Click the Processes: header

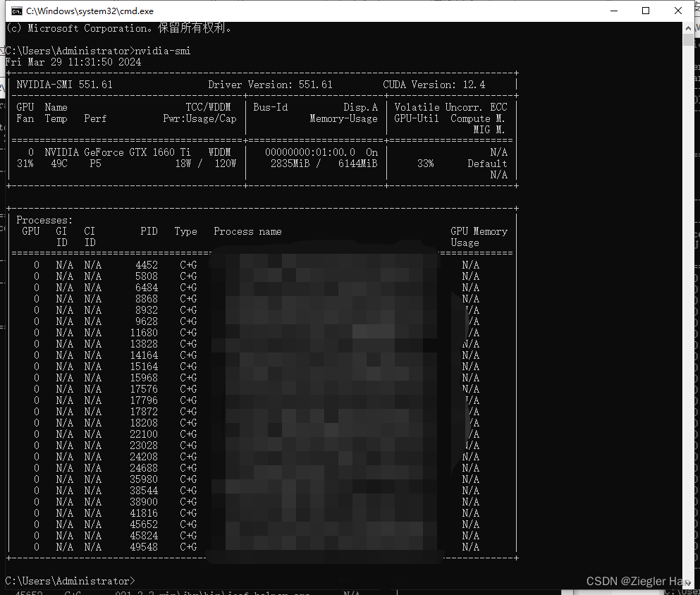click(x=44, y=220)
